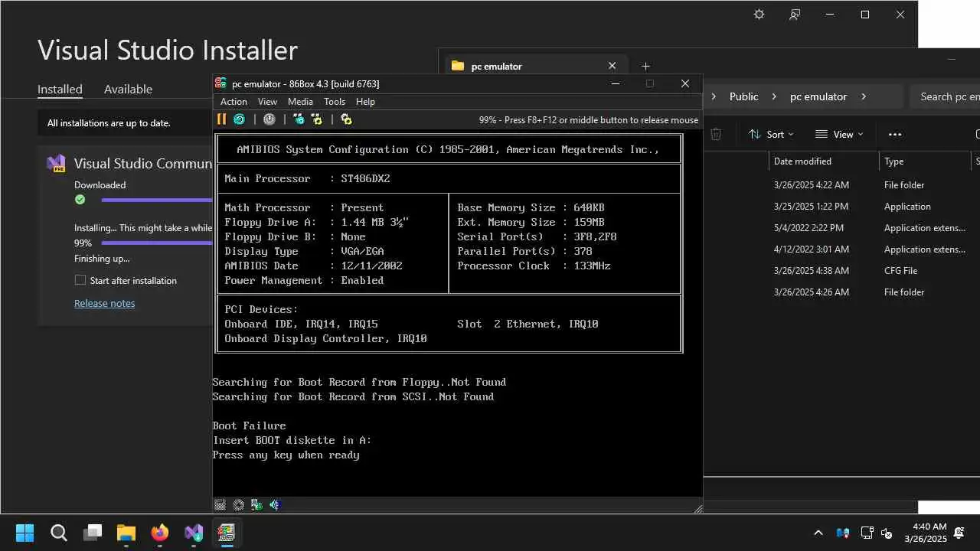The height and width of the screenshot is (551, 980).
Task: Enable Start after installation checkbox
Action: coord(80,280)
